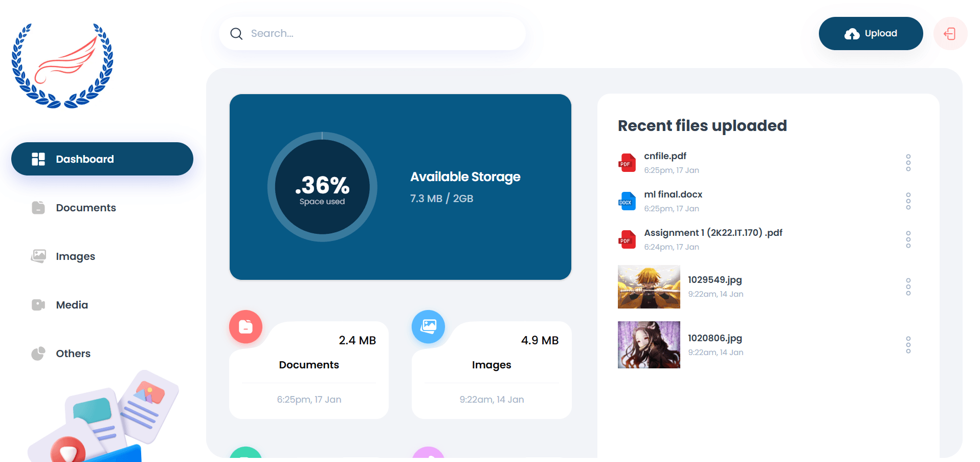Click the blue Images category icon
The width and height of the screenshot is (980, 462).
pos(428,326)
